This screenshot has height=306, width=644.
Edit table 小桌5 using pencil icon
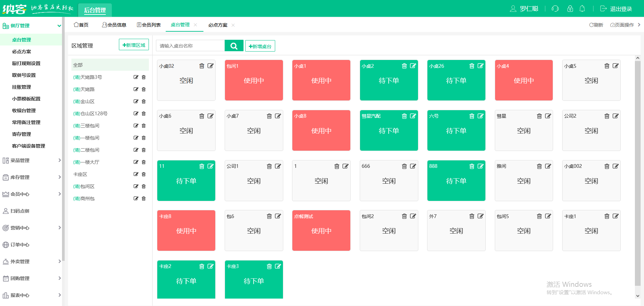pyautogui.click(x=615, y=66)
